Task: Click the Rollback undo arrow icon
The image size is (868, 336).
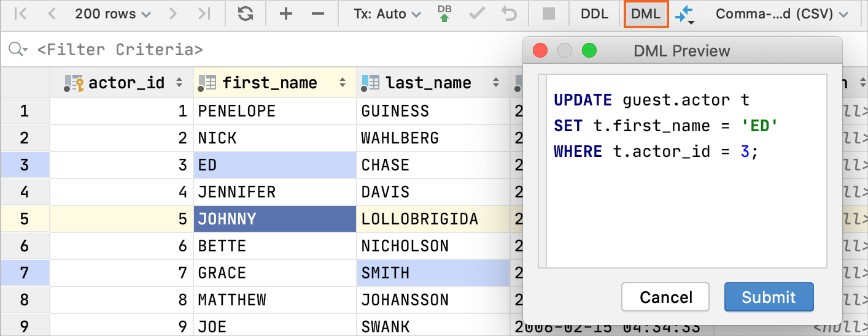Action: click(509, 14)
